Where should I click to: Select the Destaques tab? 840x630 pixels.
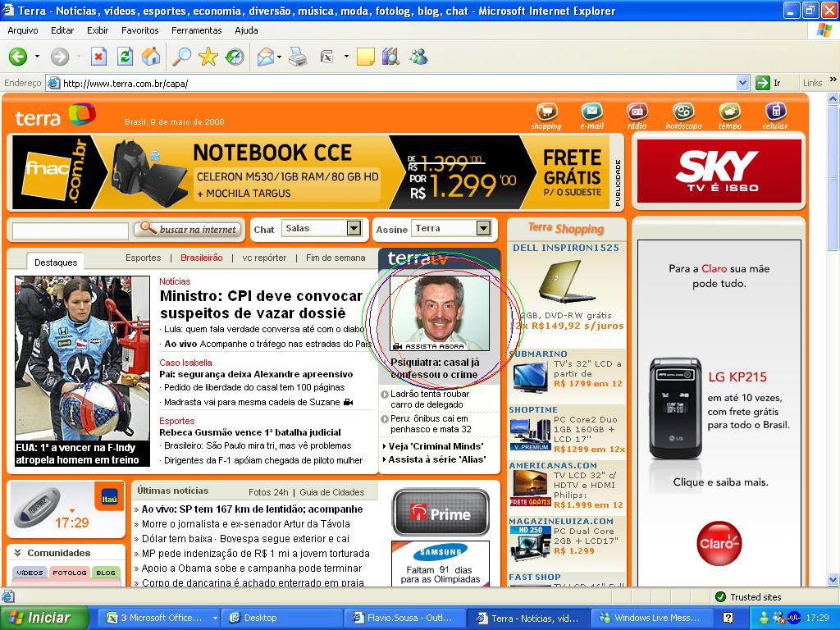(x=56, y=262)
